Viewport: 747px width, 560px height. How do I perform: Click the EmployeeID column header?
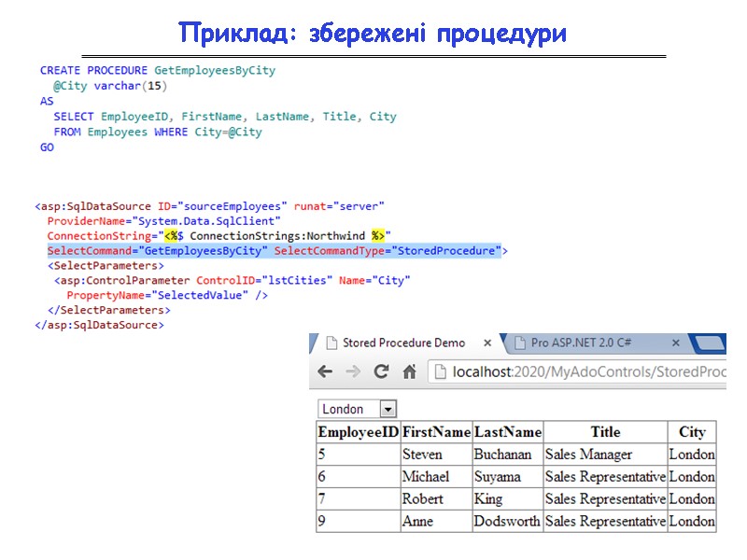click(x=359, y=432)
